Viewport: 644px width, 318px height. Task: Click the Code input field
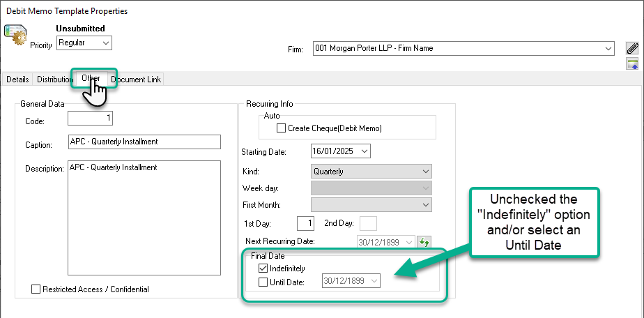(90, 119)
